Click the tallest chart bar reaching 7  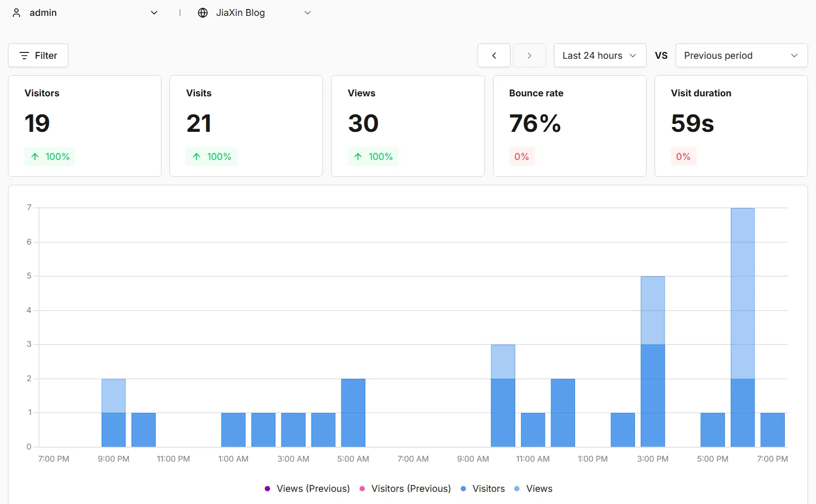point(742,327)
